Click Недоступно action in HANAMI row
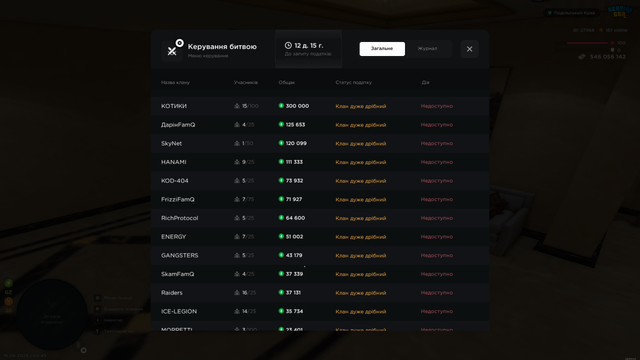 437,162
